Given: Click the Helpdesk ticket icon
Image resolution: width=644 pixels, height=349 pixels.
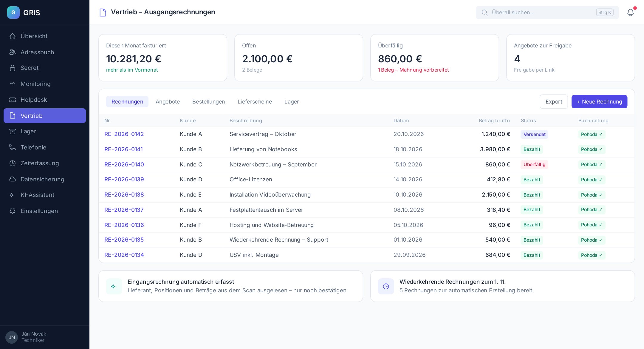Looking at the screenshot, I should [x=13, y=100].
